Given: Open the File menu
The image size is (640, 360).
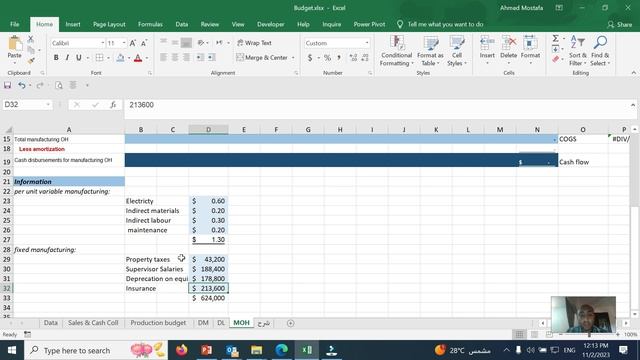Looking at the screenshot, I should point(15,24).
